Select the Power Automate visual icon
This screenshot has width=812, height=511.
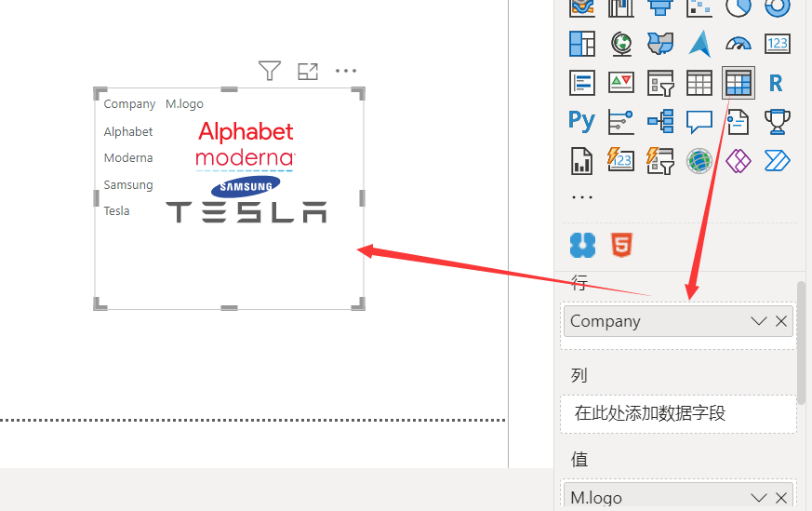pyautogui.click(x=778, y=161)
